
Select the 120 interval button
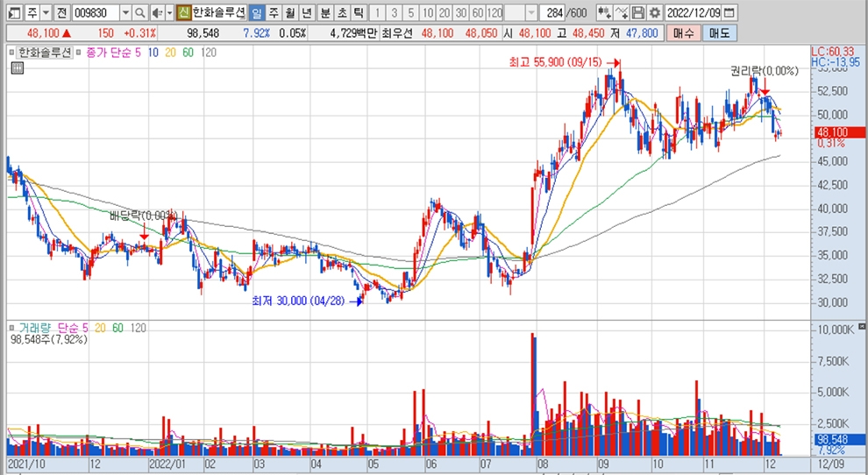click(494, 12)
